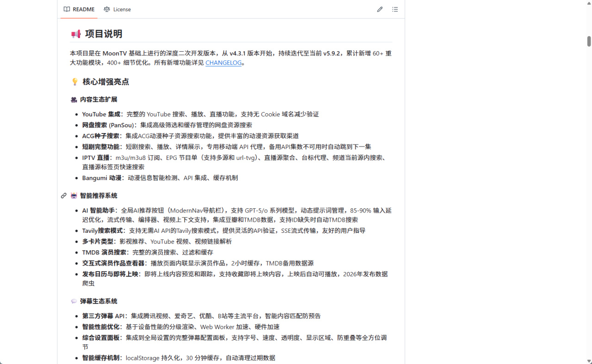This screenshot has height=364, width=592.
Task: Click the bold text YouTube 集成
Action: pos(101,114)
